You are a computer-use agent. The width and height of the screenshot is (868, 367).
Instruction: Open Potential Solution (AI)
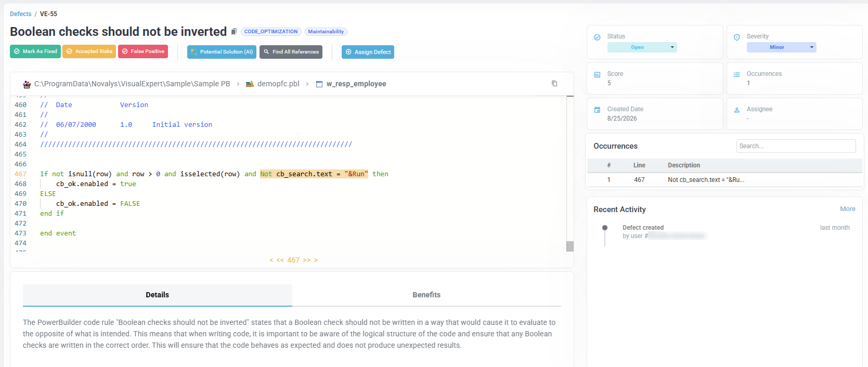tap(222, 52)
